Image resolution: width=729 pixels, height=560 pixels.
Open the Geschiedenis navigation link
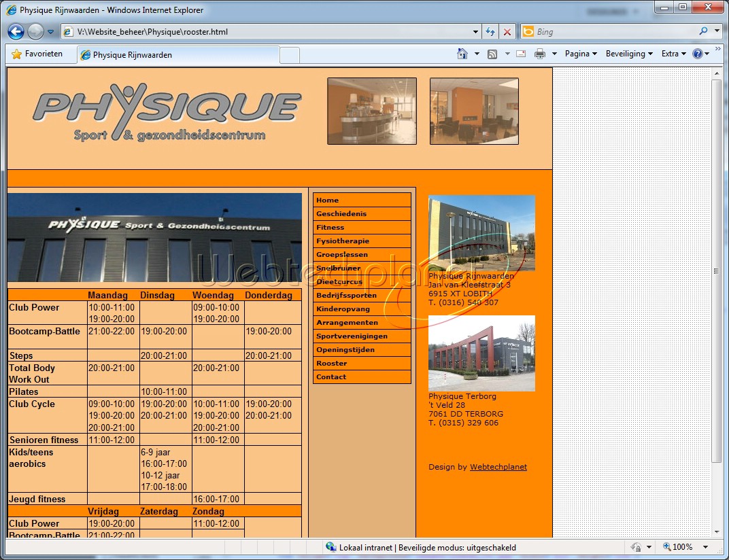(x=362, y=214)
